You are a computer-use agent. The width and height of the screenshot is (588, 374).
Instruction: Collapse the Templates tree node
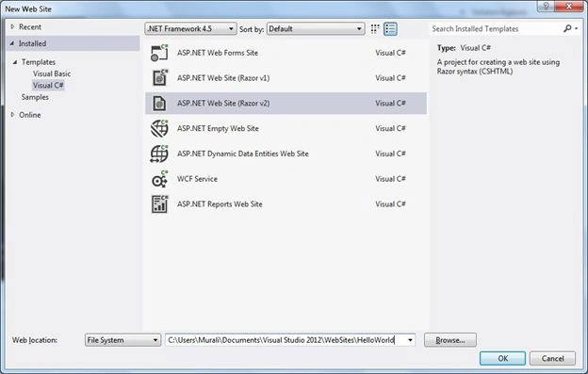point(15,62)
